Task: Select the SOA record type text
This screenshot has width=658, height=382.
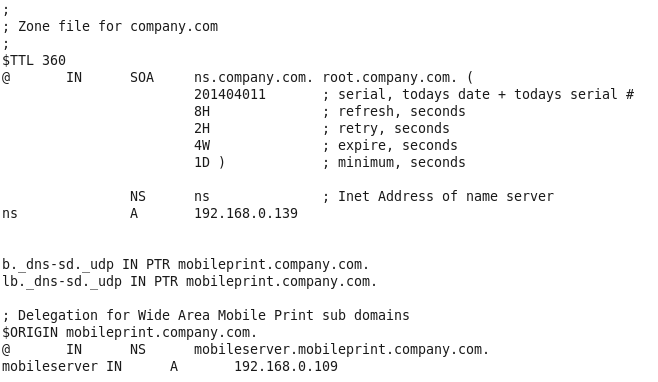Action: pos(142,78)
